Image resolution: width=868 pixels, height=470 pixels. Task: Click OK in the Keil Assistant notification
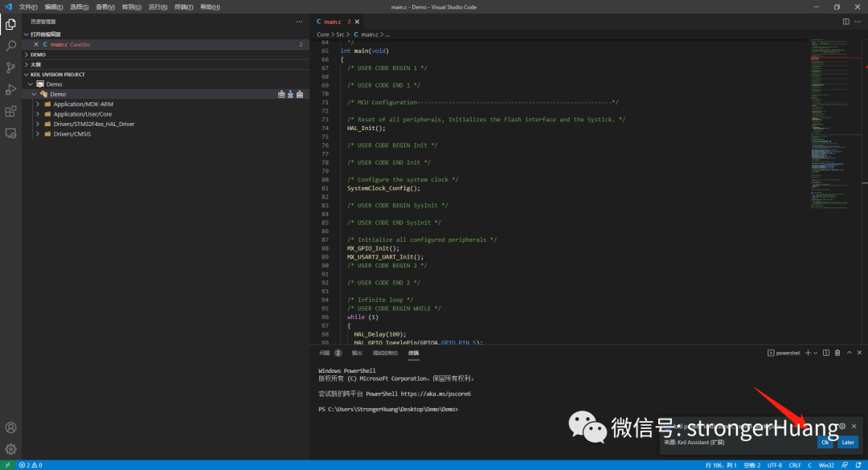pos(825,442)
